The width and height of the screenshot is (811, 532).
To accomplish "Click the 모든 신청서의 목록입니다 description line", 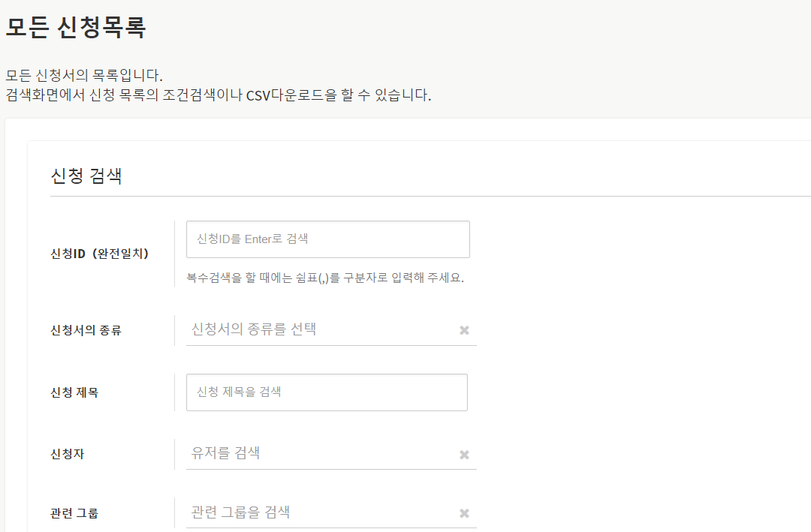I will (x=84, y=76).
